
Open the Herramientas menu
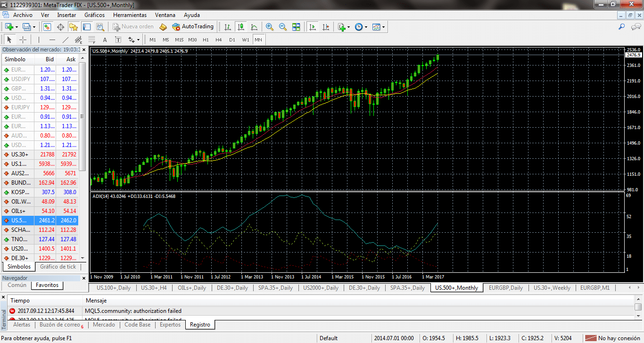[x=130, y=15]
